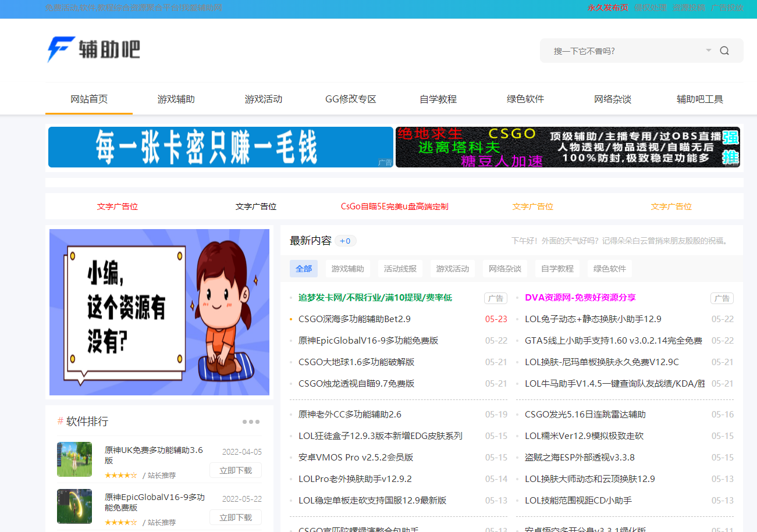757x532 pixels.
Task: Open post CSGO烛龙透视自瞄9.7免费版
Action: point(357,384)
